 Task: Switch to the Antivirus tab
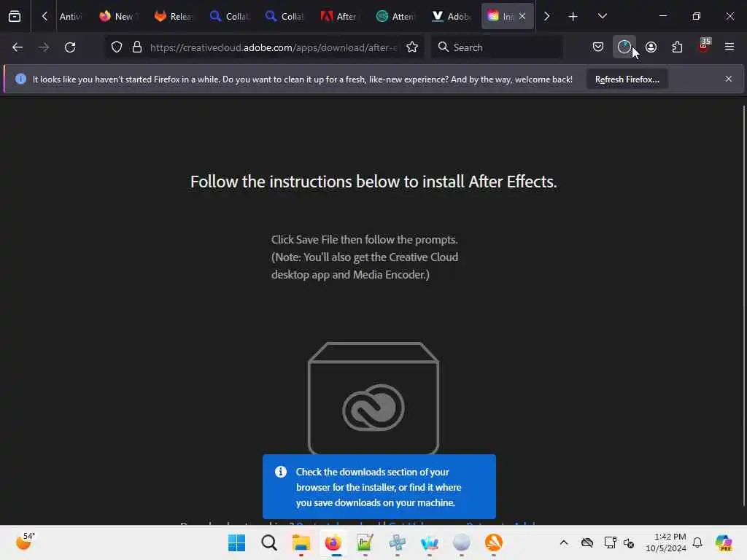click(x=71, y=16)
